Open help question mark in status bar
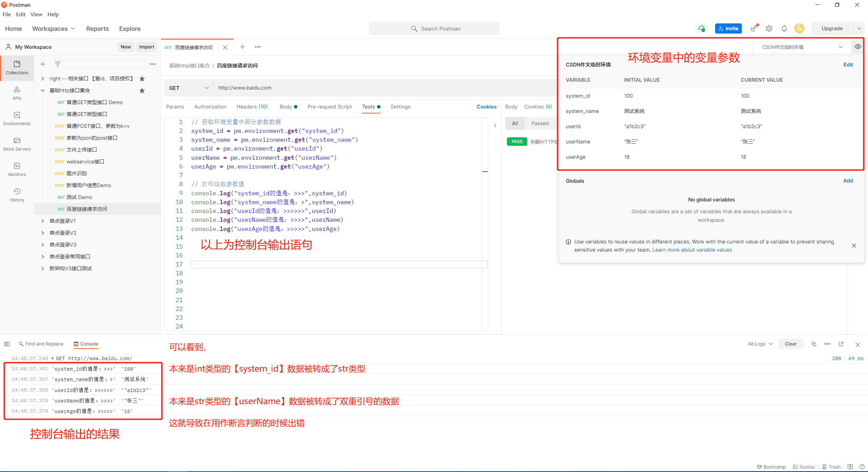 pyautogui.click(x=862, y=467)
